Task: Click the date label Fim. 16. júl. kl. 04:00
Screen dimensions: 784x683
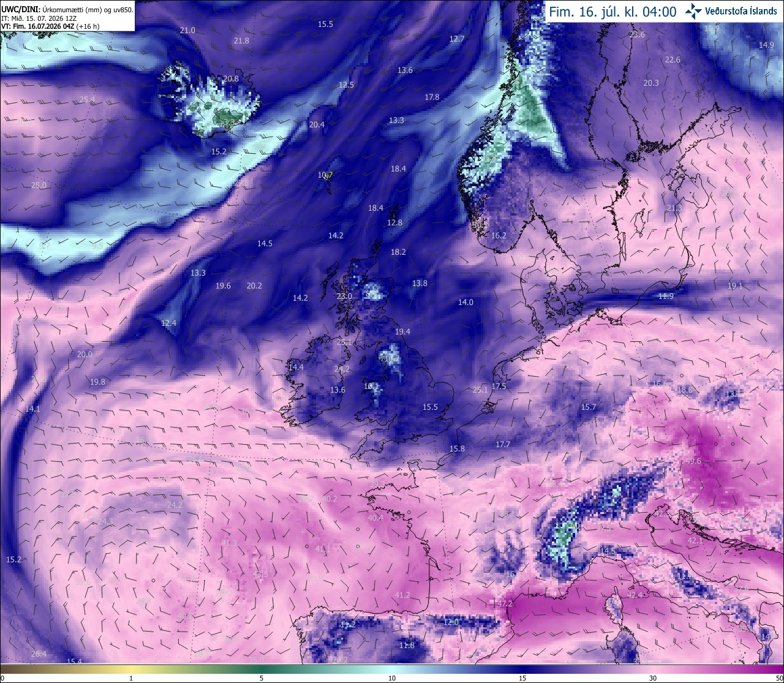Action: click(612, 12)
